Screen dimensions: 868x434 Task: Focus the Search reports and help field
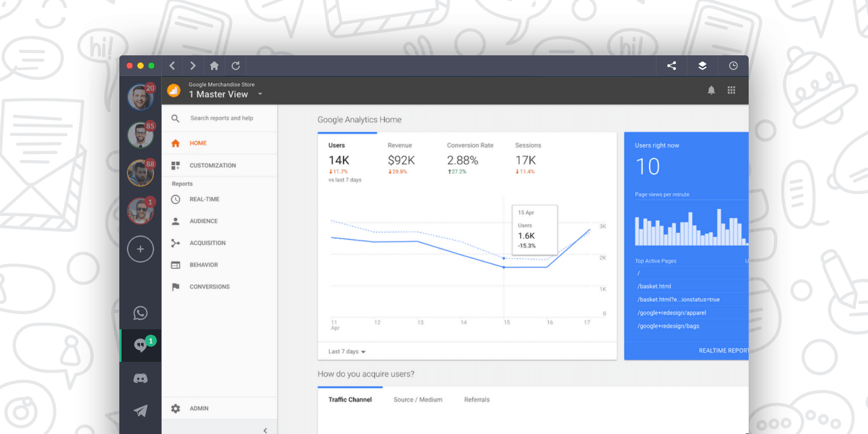(222, 118)
